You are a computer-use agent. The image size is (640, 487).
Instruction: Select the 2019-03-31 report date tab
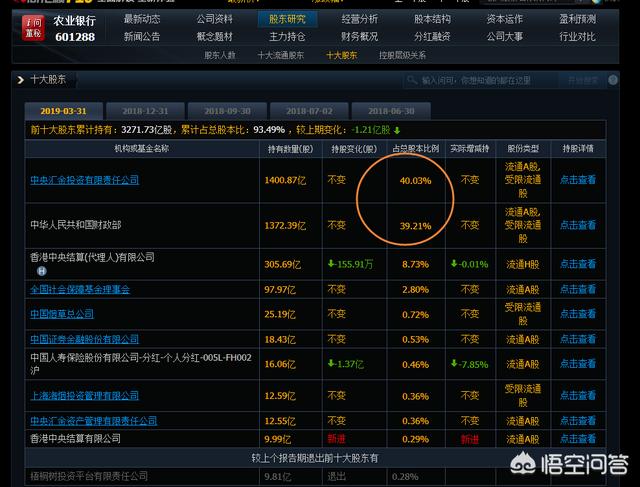coord(64,111)
